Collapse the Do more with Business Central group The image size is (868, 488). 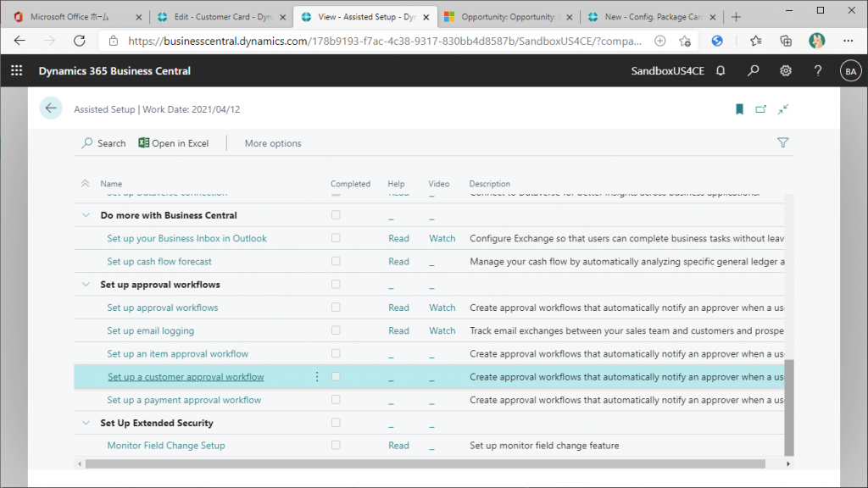click(x=86, y=215)
